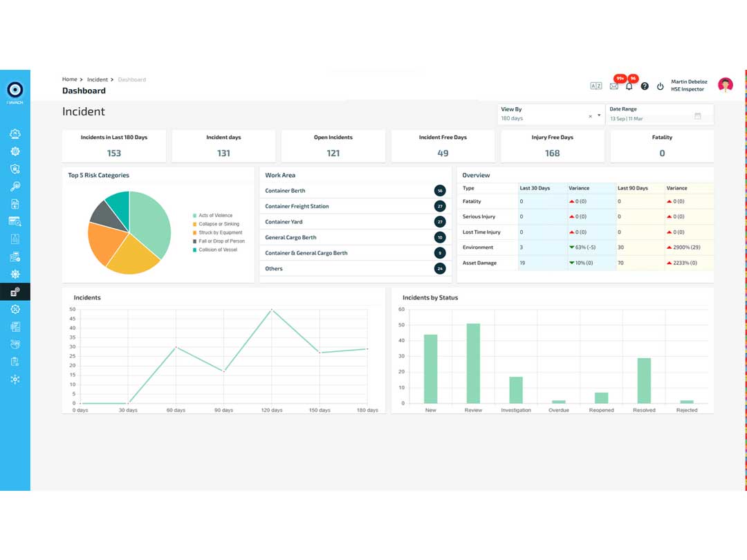Viewport: 747px width, 560px height.
Task: Go to Incident in the breadcrumb
Action: [98, 80]
